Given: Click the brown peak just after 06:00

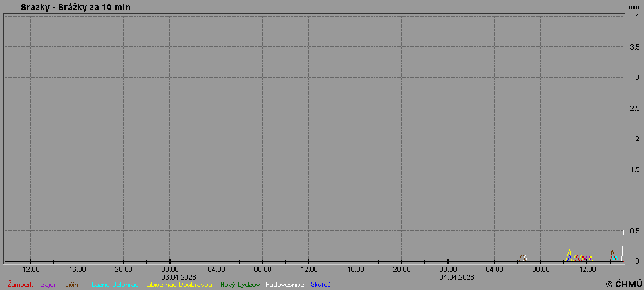Looking at the screenshot, I should coord(522,256).
